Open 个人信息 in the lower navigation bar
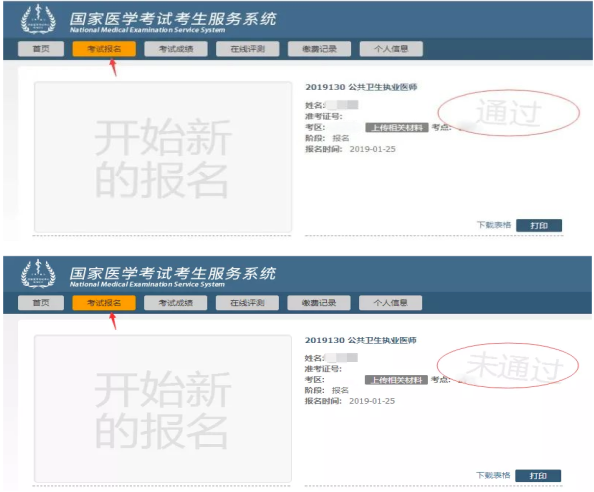The width and height of the screenshot is (594, 492). [x=391, y=303]
